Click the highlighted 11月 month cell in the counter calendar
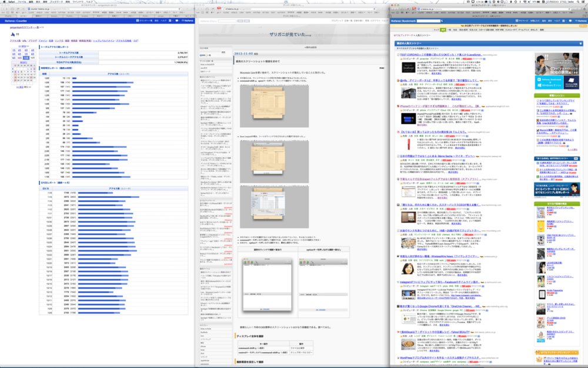 (x=26, y=58)
